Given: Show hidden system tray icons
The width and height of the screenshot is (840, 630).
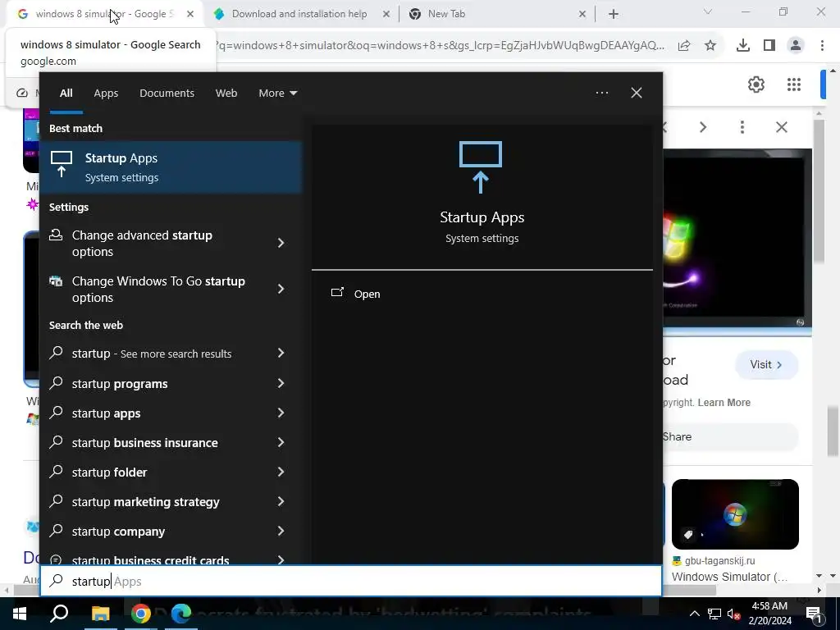Looking at the screenshot, I should (694, 614).
